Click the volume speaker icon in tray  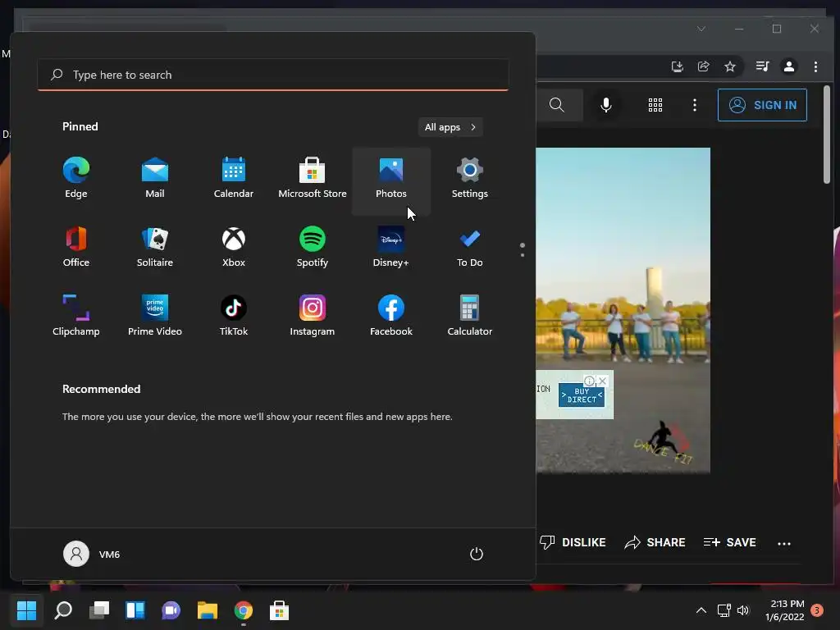pyautogui.click(x=743, y=610)
